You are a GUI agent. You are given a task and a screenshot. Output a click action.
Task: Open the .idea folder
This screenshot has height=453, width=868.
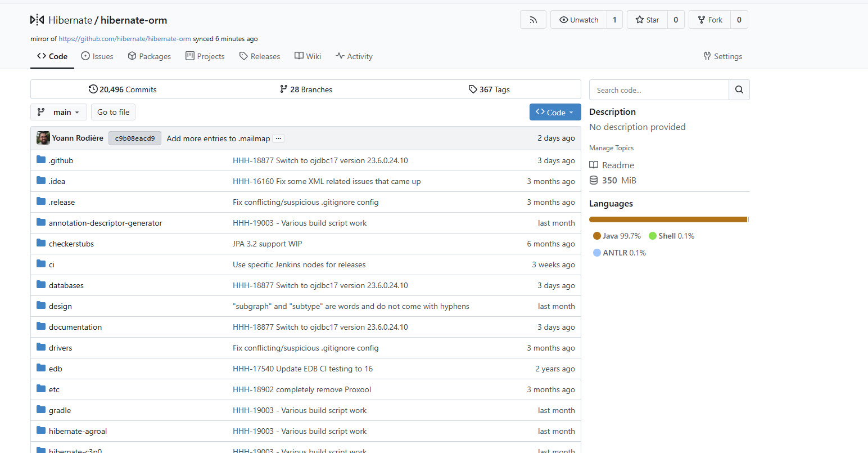(x=57, y=181)
